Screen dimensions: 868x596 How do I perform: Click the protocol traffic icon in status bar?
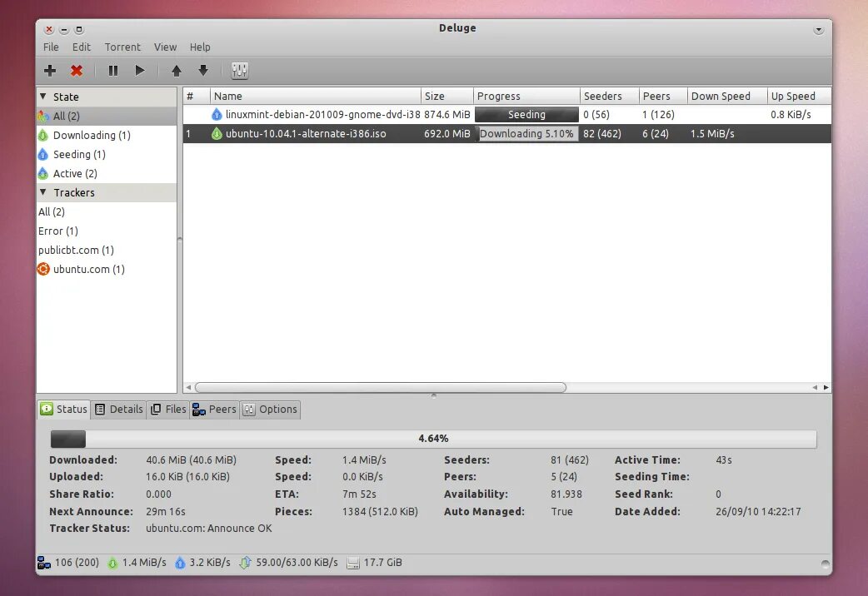[x=245, y=563]
